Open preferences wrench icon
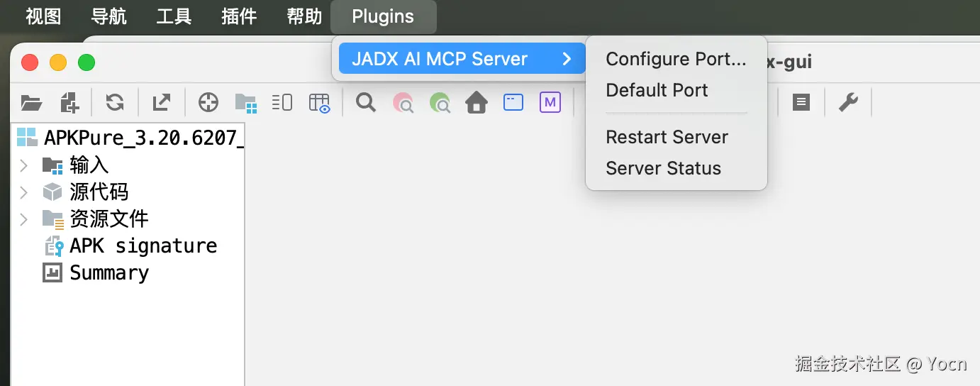 pyautogui.click(x=848, y=103)
